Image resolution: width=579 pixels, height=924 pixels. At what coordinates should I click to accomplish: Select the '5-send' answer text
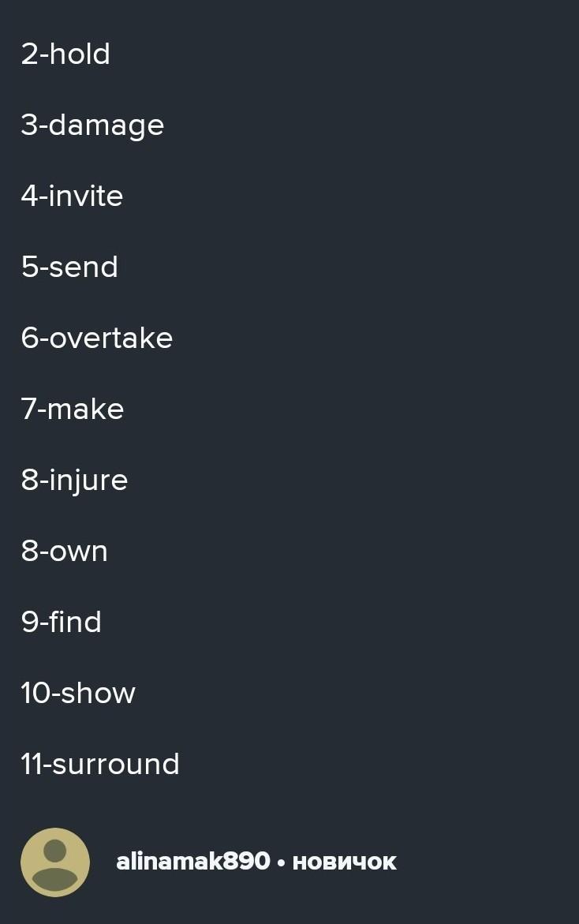coord(69,267)
